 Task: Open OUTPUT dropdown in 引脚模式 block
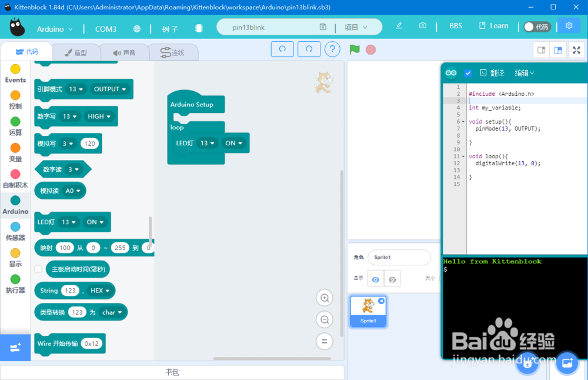[109, 89]
